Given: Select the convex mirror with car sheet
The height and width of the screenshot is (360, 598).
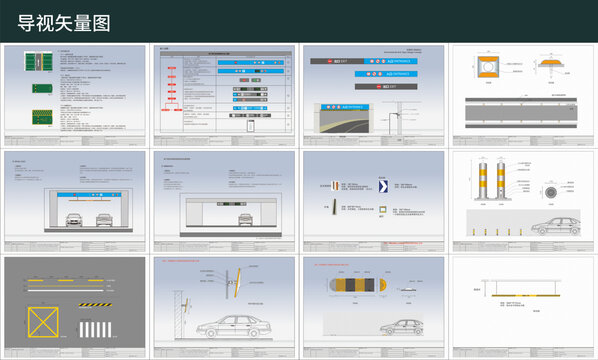Looking at the screenshot, I should click(224, 307).
